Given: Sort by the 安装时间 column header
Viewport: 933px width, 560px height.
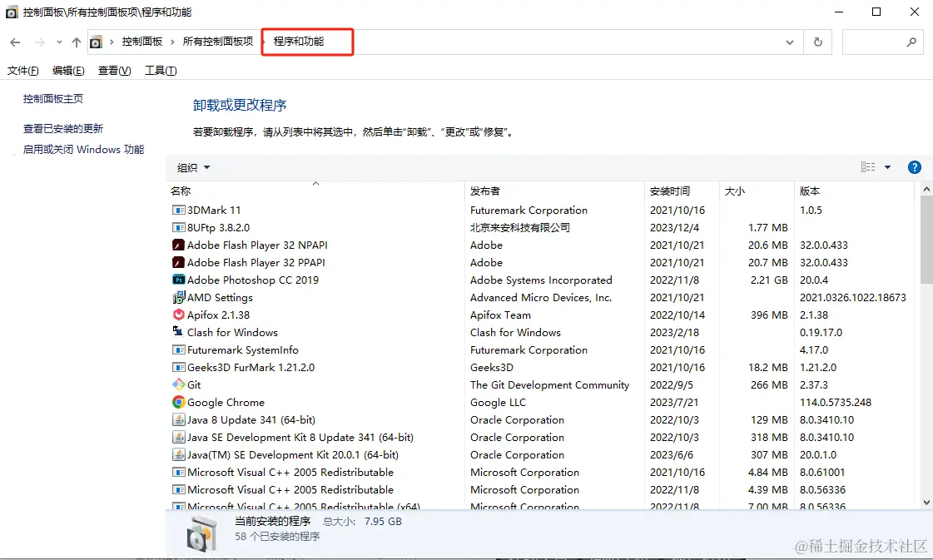Looking at the screenshot, I should [682, 191].
